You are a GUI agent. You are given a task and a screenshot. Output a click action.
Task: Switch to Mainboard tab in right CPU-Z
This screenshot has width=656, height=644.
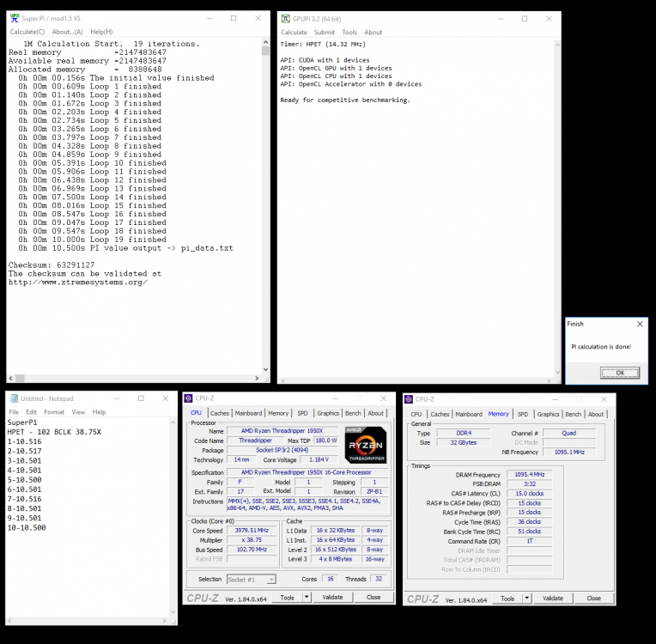pos(469,414)
